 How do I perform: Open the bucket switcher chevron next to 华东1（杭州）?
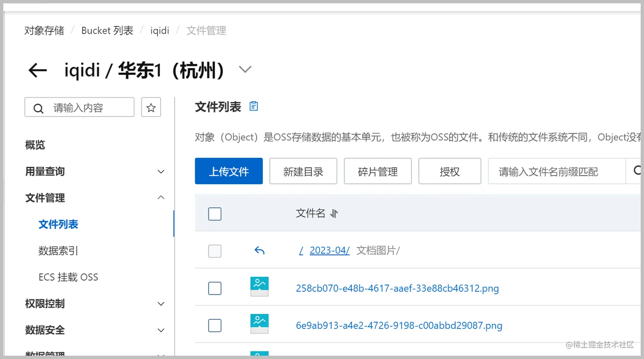pyautogui.click(x=245, y=69)
